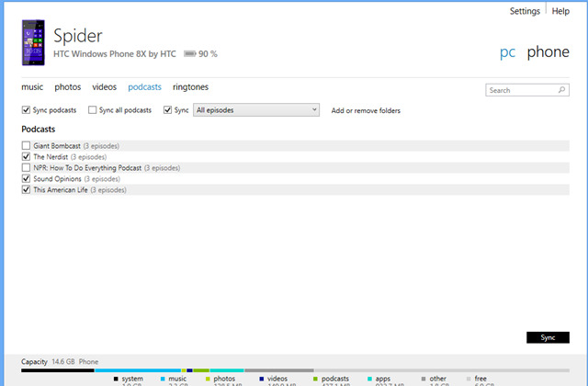The width and height of the screenshot is (588, 386).
Task: Expand the All episodes dropdown
Action: (x=256, y=110)
